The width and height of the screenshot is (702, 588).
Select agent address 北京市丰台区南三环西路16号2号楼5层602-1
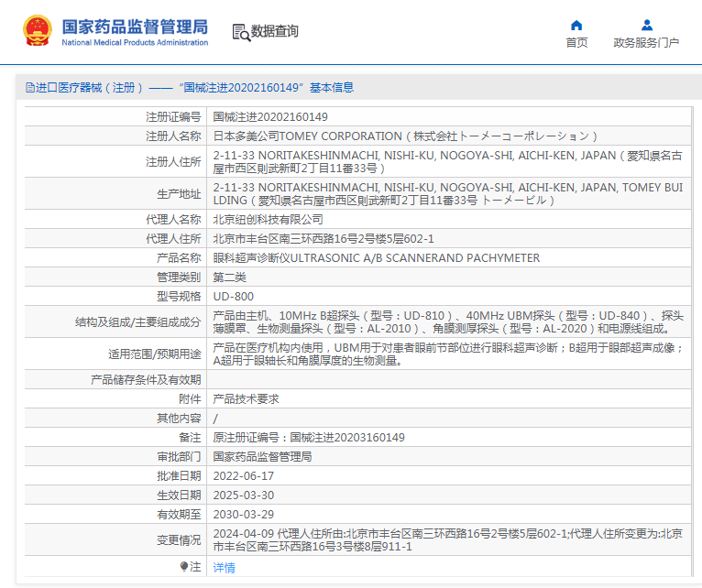tap(324, 238)
